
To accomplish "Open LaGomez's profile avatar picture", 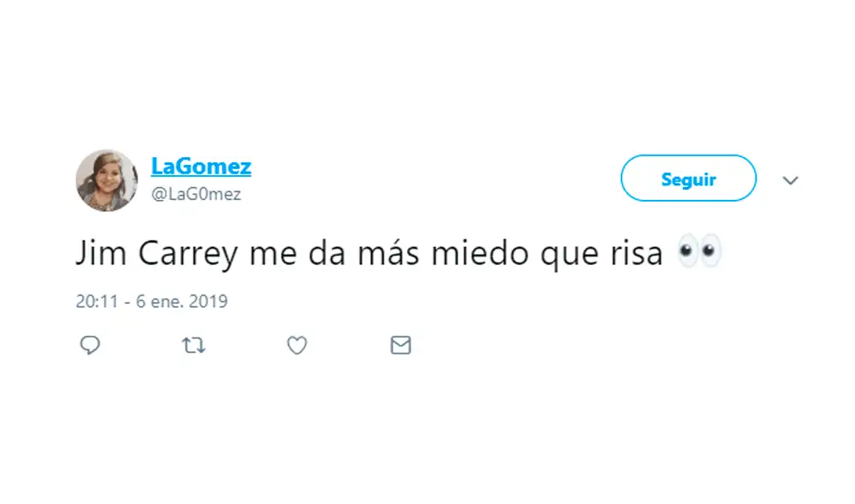I will [x=107, y=180].
